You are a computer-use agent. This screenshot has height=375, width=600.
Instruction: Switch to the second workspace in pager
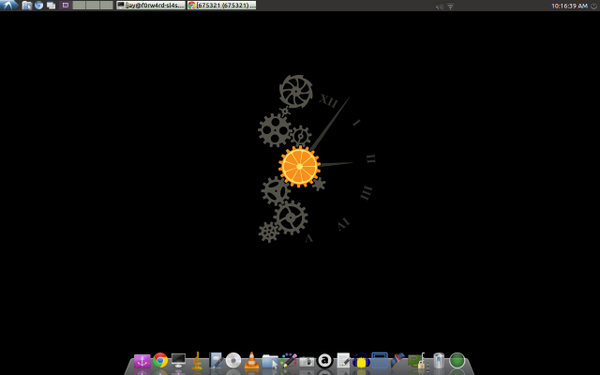(79, 5)
